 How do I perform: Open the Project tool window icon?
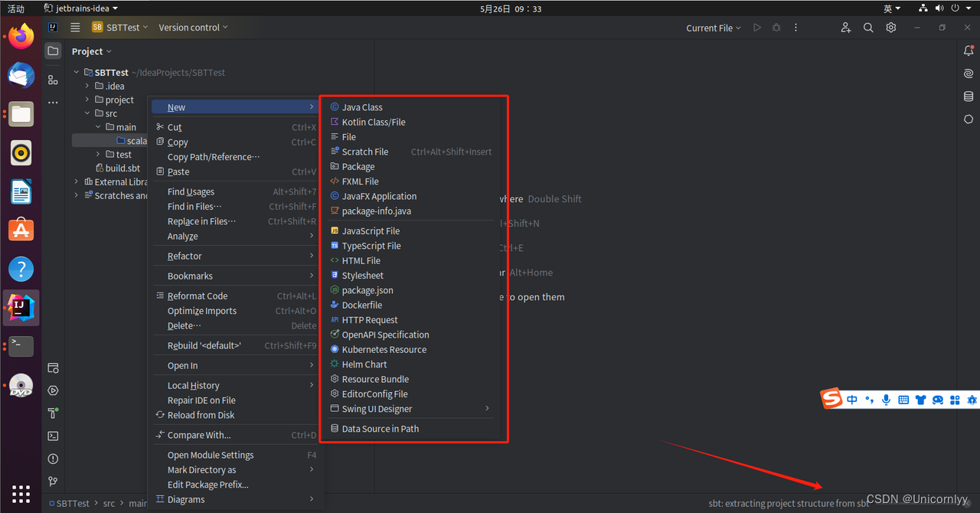[53, 51]
